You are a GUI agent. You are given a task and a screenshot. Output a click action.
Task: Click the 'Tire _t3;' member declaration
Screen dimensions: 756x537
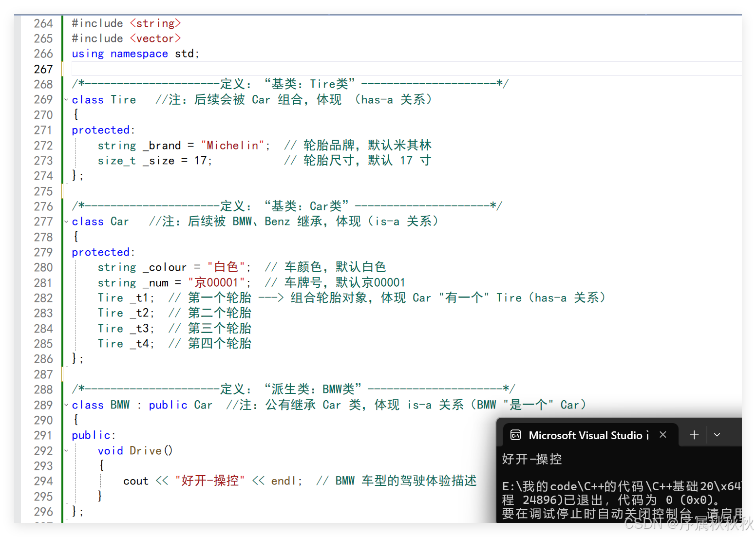click(126, 329)
